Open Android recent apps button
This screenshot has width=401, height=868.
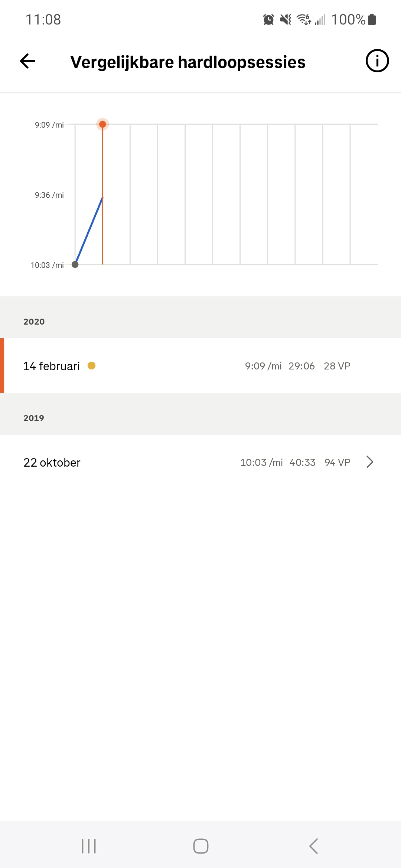pos(89,846)
